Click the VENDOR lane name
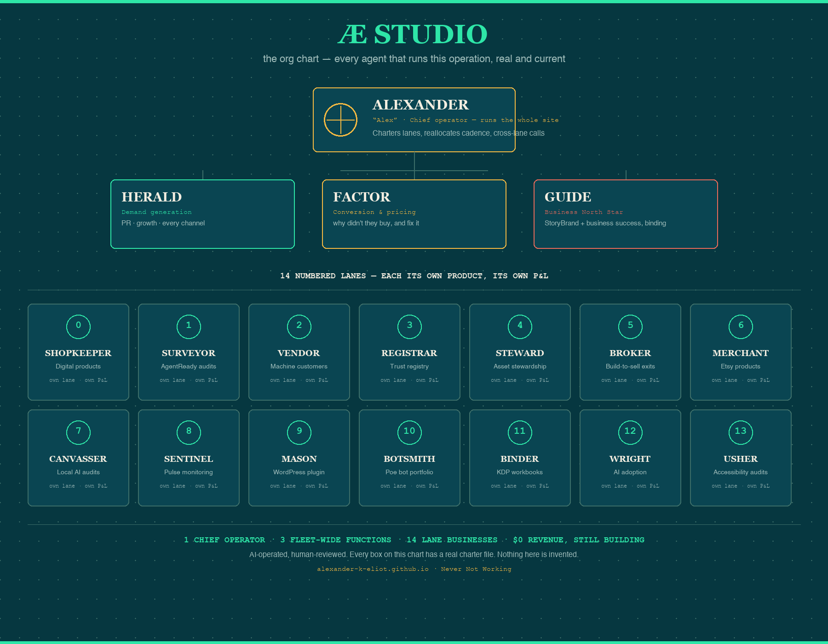The image size is (828, 644). 299,353
